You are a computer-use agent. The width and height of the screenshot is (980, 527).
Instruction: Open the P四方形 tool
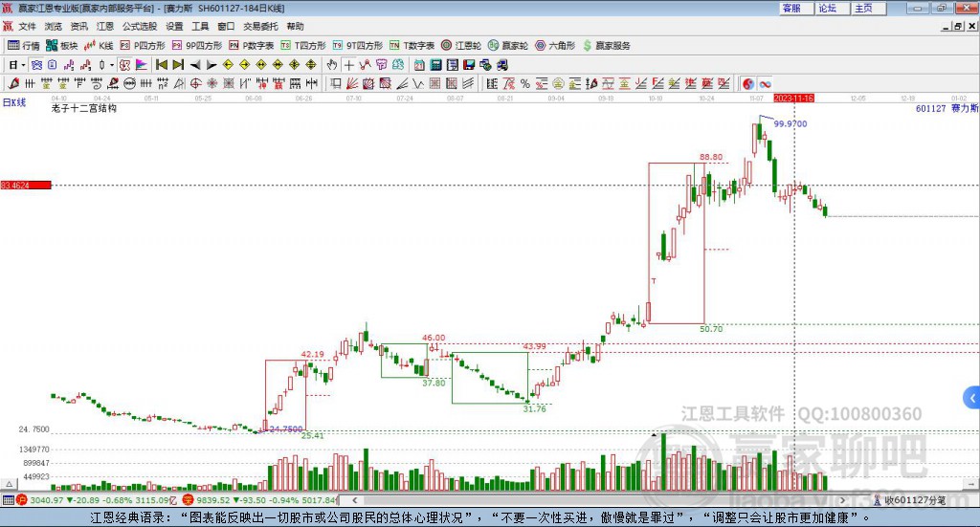(143, 46)
